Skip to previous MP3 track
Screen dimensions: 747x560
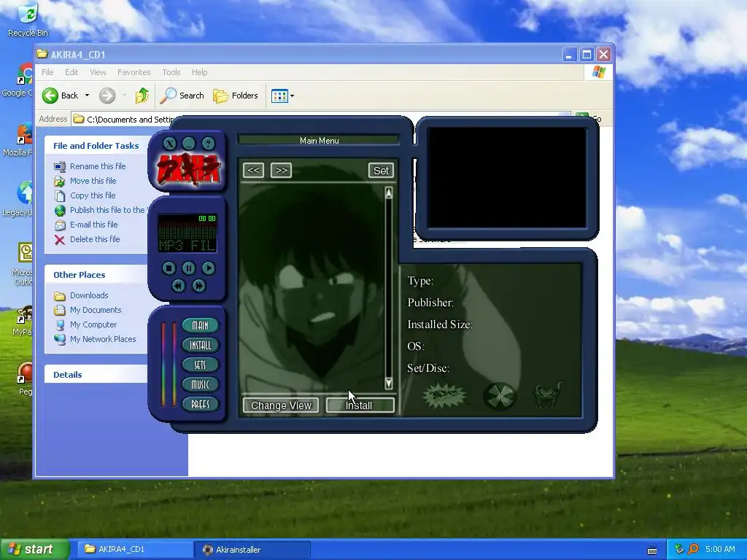tap(178, 285)
